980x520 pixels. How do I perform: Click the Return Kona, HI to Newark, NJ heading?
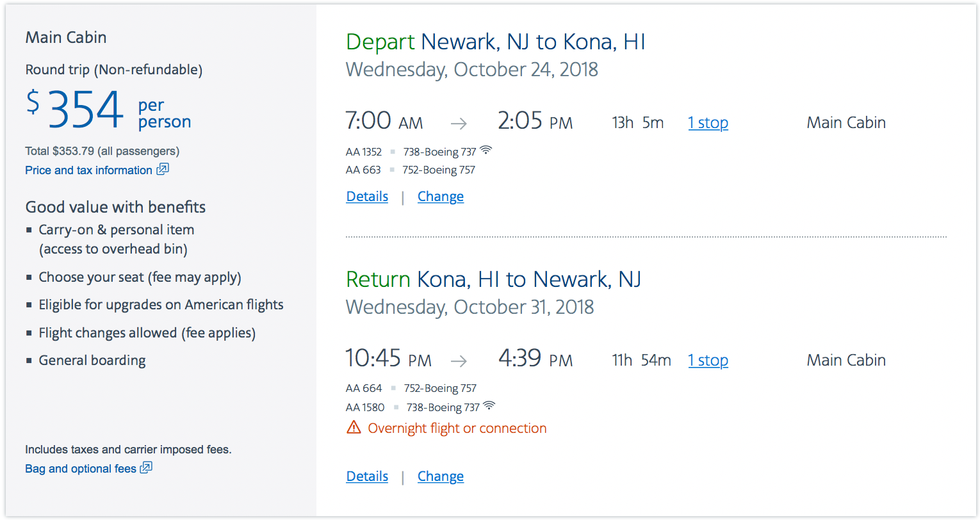(x=493, y=280)
